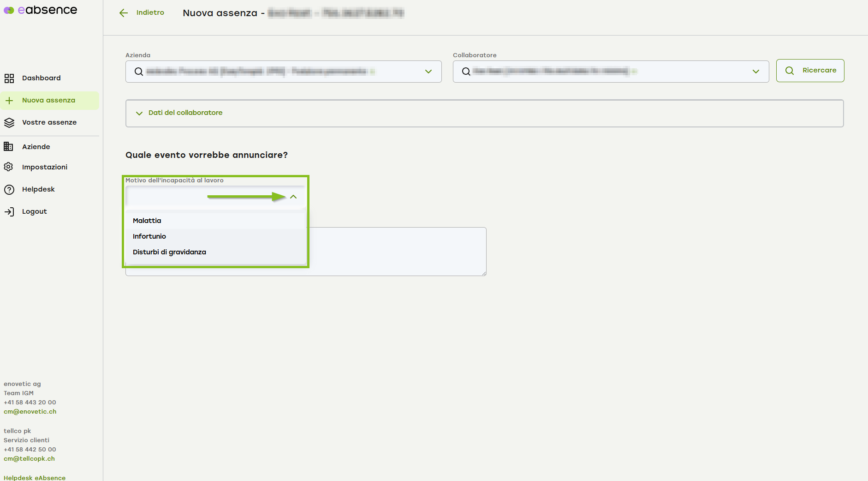
Task: Open the Collaboratore dropdown chevron
Action: coord(755,72)
